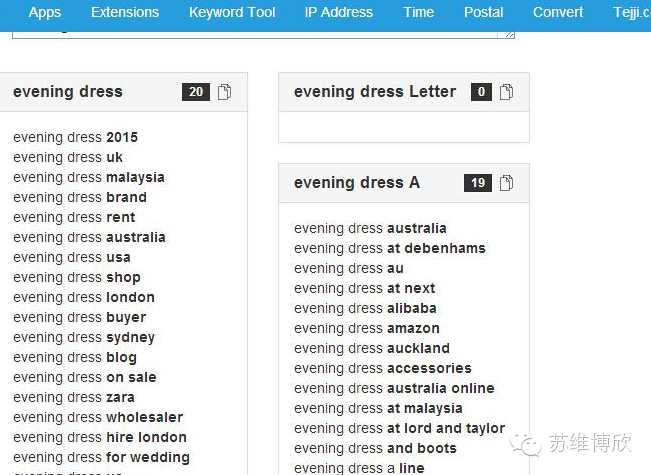Select keyword evening dress blog
Viewport: 651px width, 475px height.
[75, 357]
